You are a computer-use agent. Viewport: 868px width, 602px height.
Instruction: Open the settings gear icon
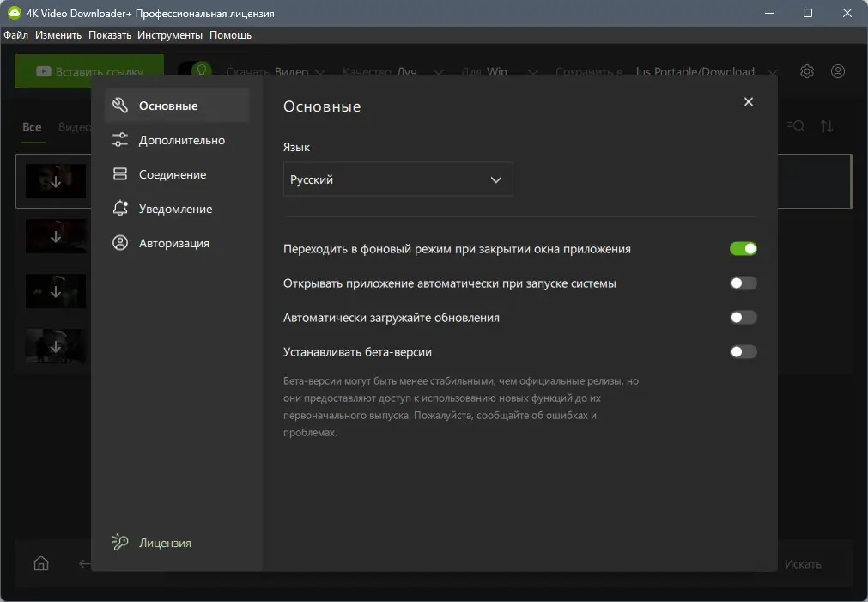(x=806, y=71)
